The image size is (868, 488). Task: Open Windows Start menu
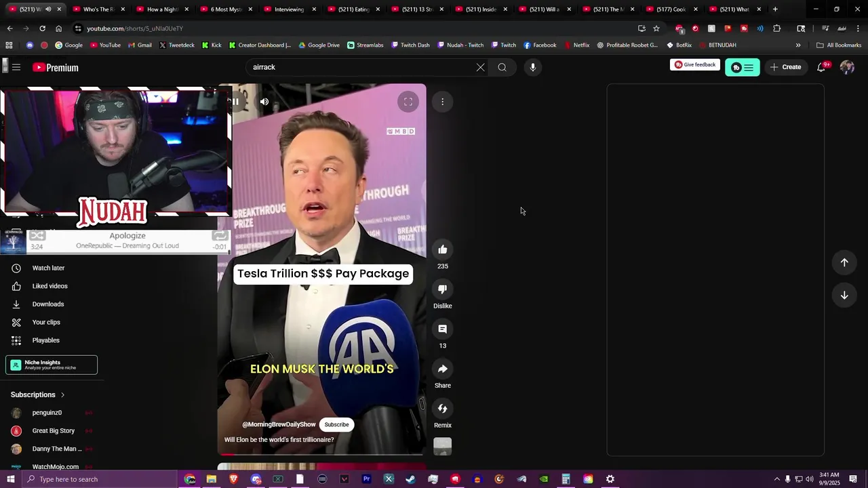pos(10,479)
